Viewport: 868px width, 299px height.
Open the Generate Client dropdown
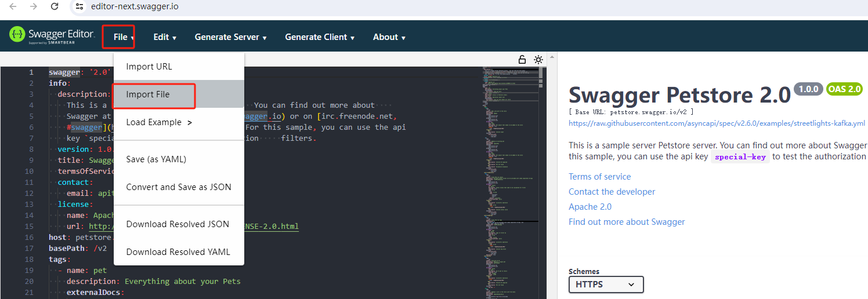pos(320,37)
